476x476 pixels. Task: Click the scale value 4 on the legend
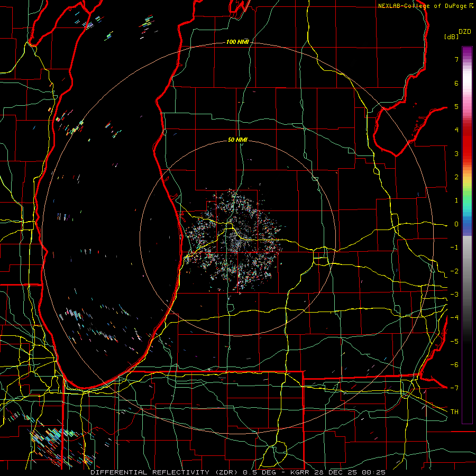tap(456, 130)
